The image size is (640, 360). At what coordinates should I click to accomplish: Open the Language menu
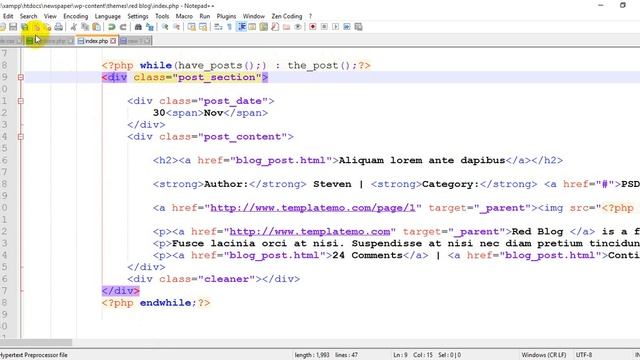point(107,16)
